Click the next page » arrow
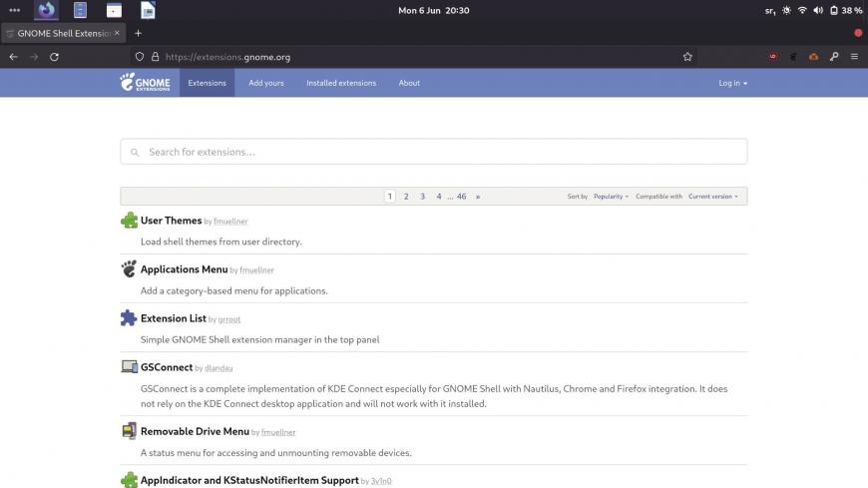 478,197
